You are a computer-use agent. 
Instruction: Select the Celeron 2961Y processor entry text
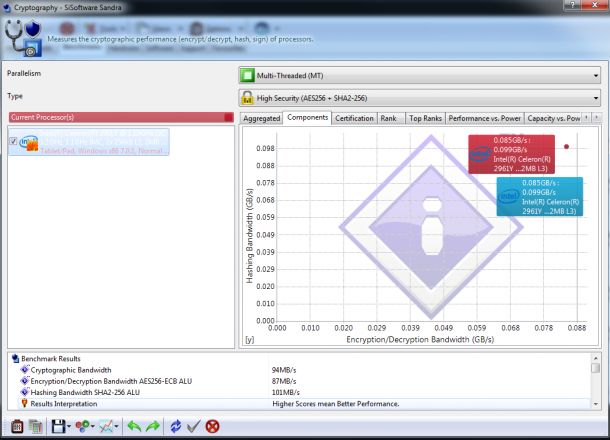pos(104,142)
